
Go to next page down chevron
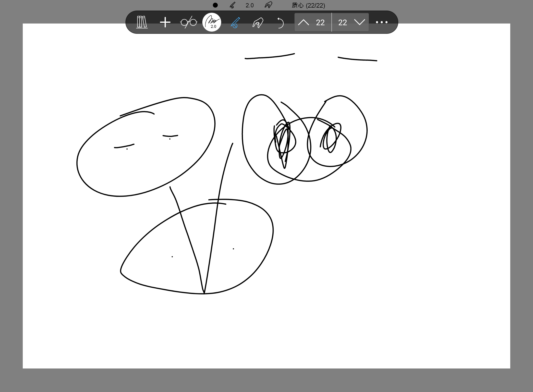point(359,22)
